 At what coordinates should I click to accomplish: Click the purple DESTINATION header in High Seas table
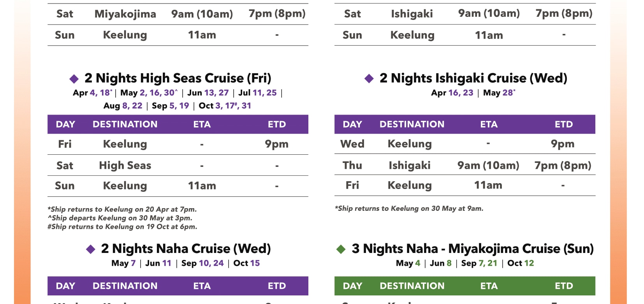125,124
